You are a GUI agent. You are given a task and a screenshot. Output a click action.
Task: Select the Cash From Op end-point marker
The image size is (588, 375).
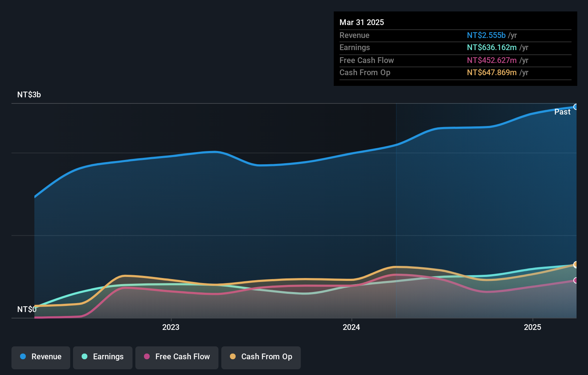(x=576, y=265)
